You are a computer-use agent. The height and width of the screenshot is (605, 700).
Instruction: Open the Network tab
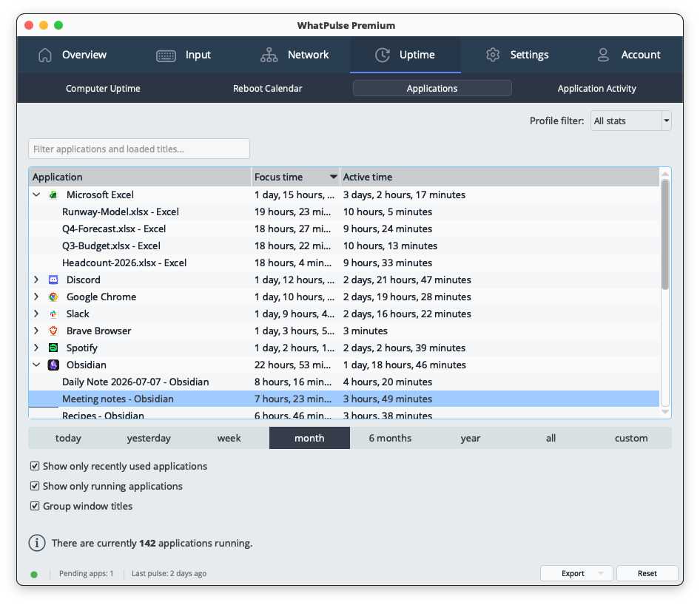[295, 55]
